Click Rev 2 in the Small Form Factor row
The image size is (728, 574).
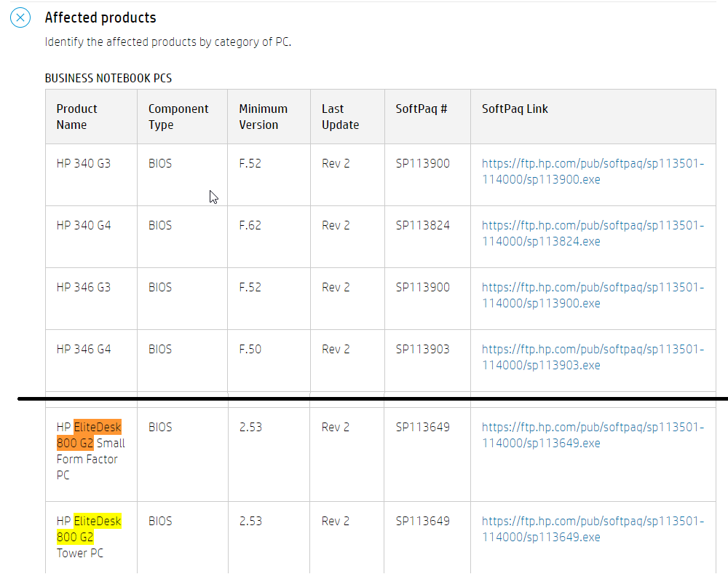pyautogui.click(x=336, y=428)
